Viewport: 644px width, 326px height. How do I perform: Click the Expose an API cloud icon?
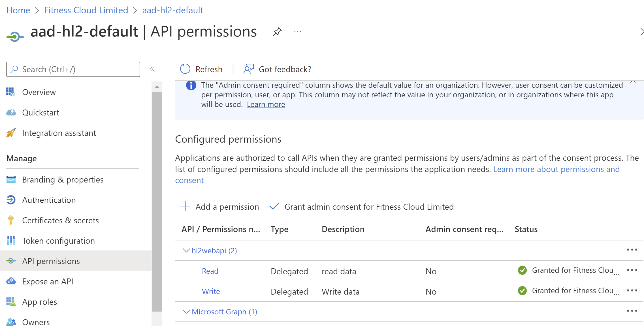(11, 281)
